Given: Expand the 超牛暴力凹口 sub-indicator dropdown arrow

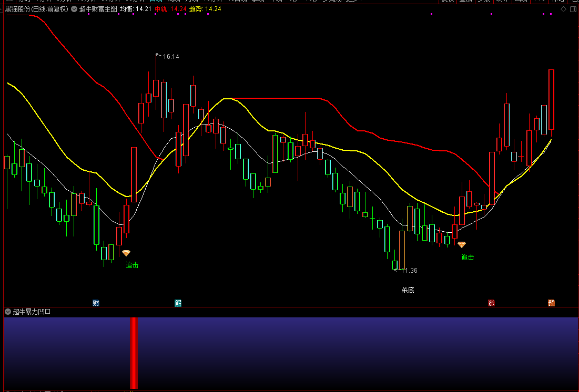Looking at the screenshot, I should 8,312.
